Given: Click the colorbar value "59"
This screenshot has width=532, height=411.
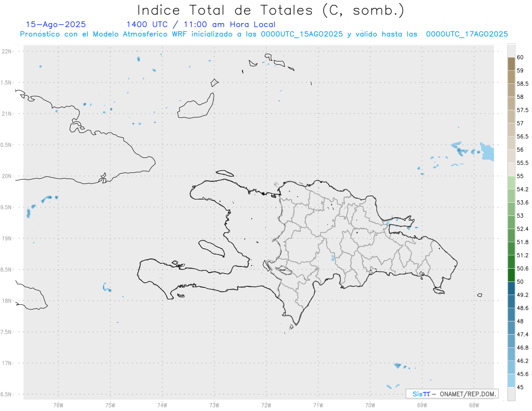Looking at the screenshot, I should coord(520,70).
